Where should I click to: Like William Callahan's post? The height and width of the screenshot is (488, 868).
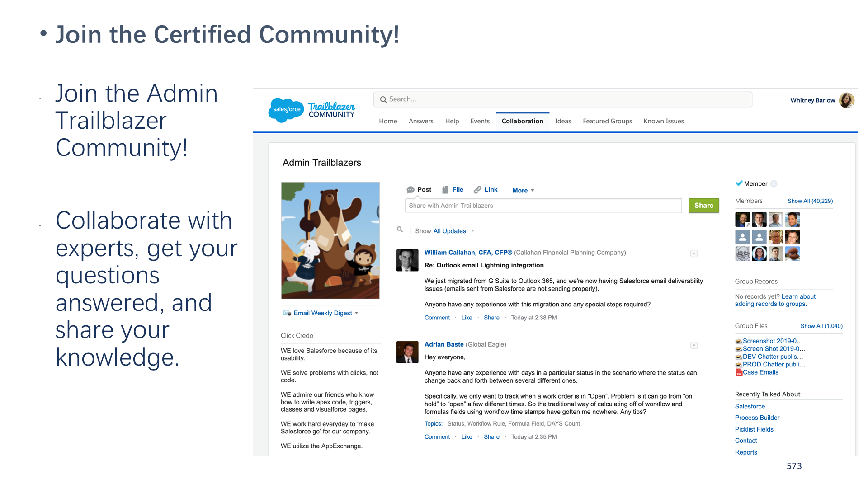467,318
